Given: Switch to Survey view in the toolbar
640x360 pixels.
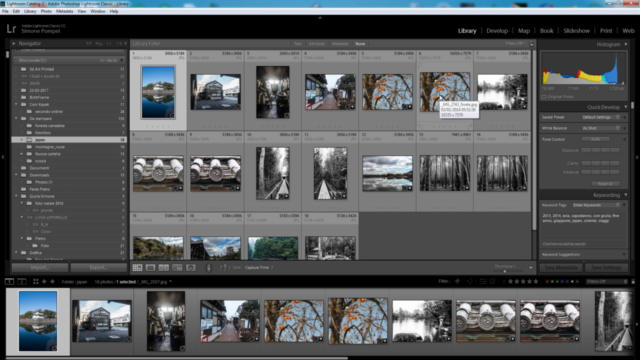Looking at the screenshot, I should pyautogui.click(x=177, y=268).
